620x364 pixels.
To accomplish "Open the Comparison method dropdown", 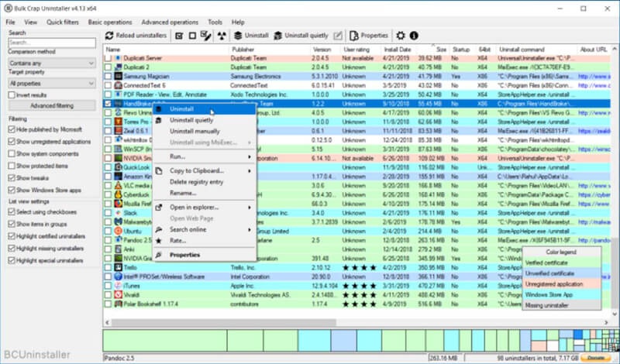I will click(x=52, y=64).
